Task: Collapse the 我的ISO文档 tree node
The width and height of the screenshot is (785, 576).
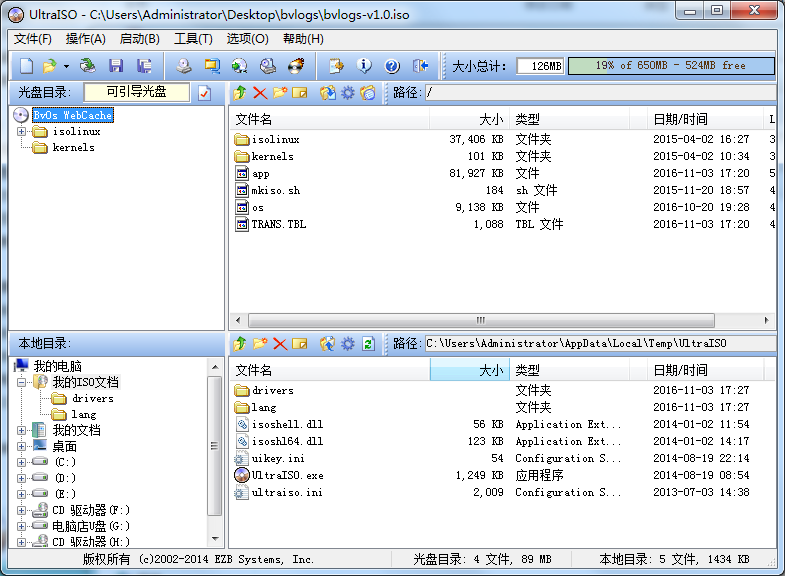Action: [x=23, y=382]
